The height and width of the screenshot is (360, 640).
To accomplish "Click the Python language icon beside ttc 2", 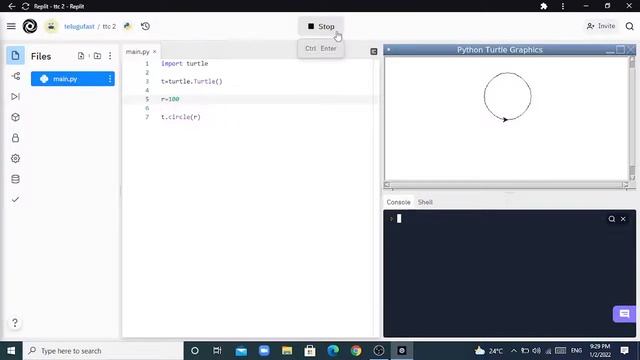I will pyautogui.click(x=127, y=26).
